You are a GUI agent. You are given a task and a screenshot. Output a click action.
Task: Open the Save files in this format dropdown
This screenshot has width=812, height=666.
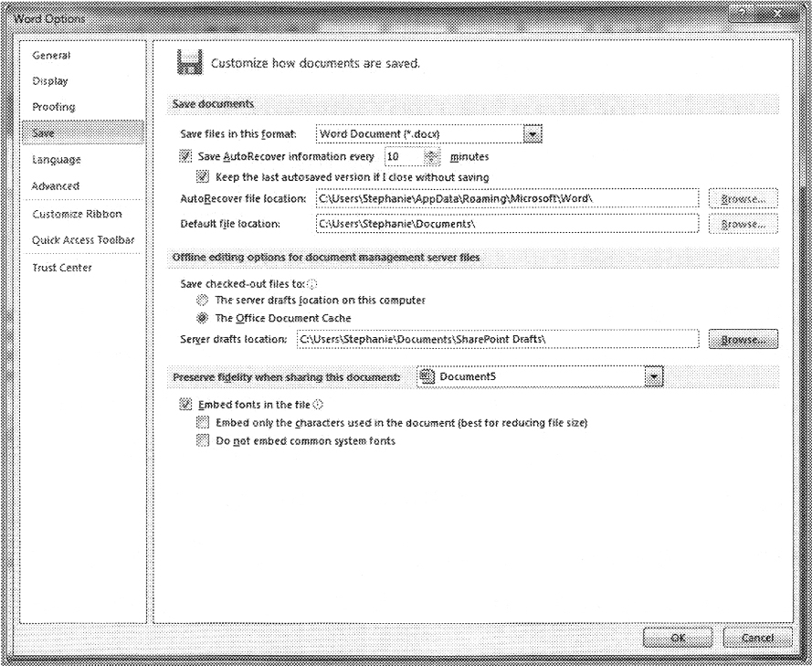[x=533, y=134]
